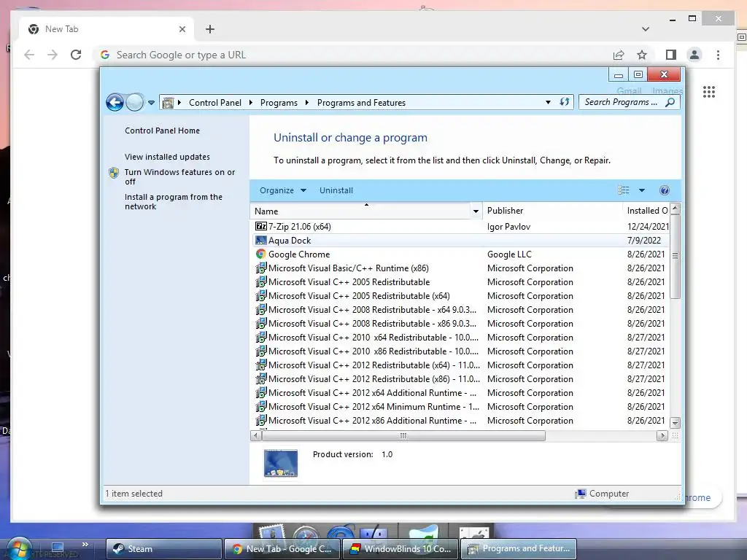Open the view options dropdown arrow

pyautogui.click(x=642, y=190)
